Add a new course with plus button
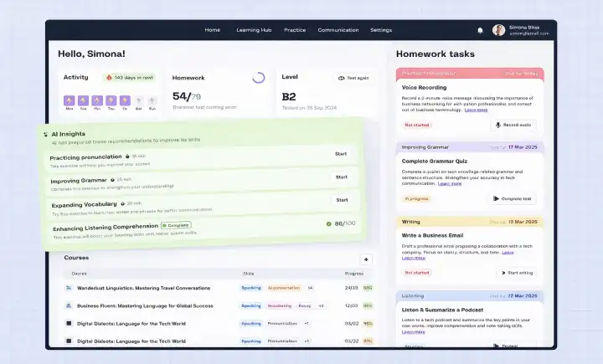This screenshot has width=603, height=364. coord(366,259)
